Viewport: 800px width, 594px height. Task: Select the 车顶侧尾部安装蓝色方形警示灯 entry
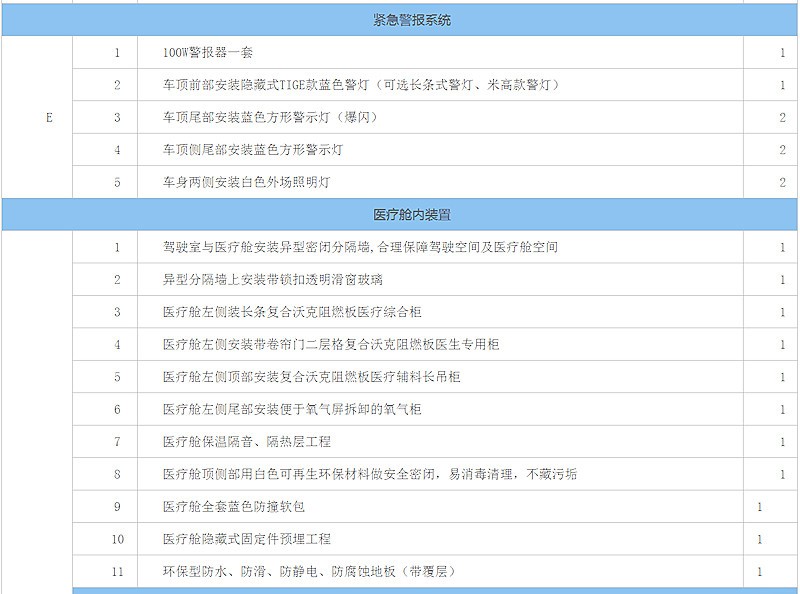pos(253,150)
